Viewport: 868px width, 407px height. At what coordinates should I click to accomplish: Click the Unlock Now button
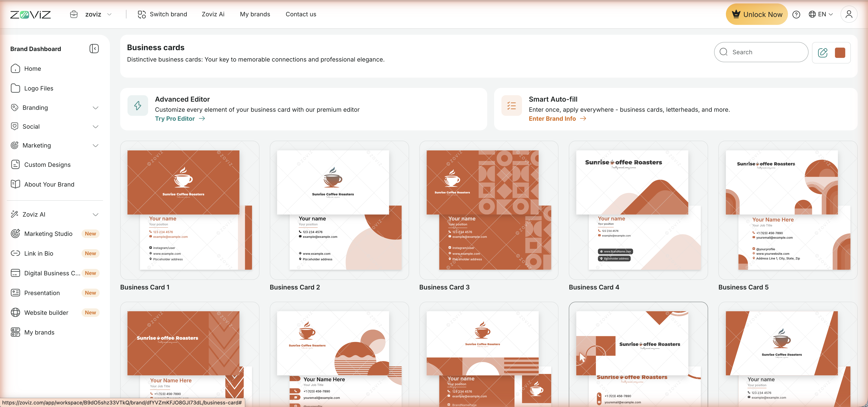(x=756, y=14)
